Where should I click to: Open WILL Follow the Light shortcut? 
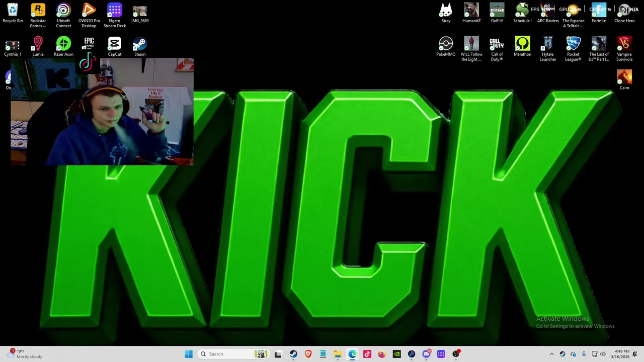click(x=471, y=49)
